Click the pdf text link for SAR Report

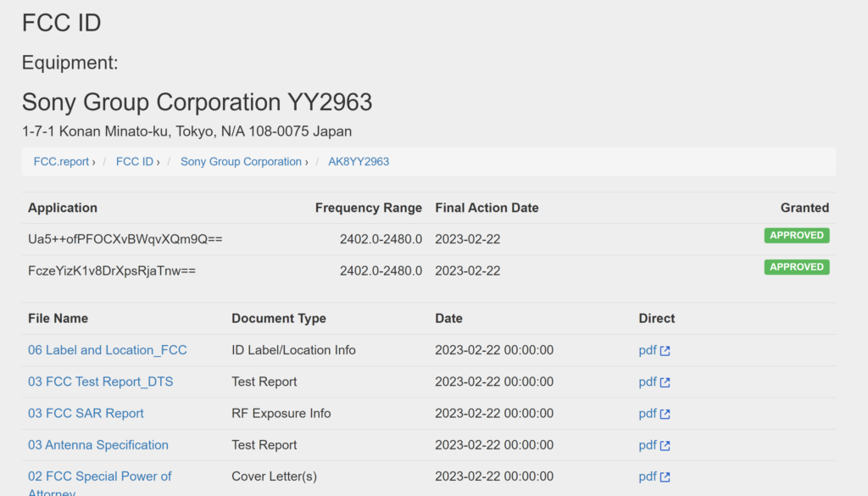point(648,414)
